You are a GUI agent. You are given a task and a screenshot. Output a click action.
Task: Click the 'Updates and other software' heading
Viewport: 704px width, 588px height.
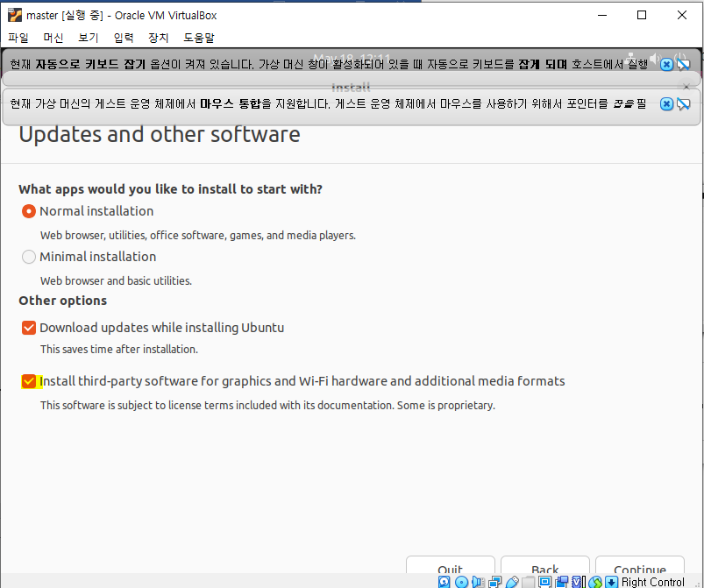(160, 134)
